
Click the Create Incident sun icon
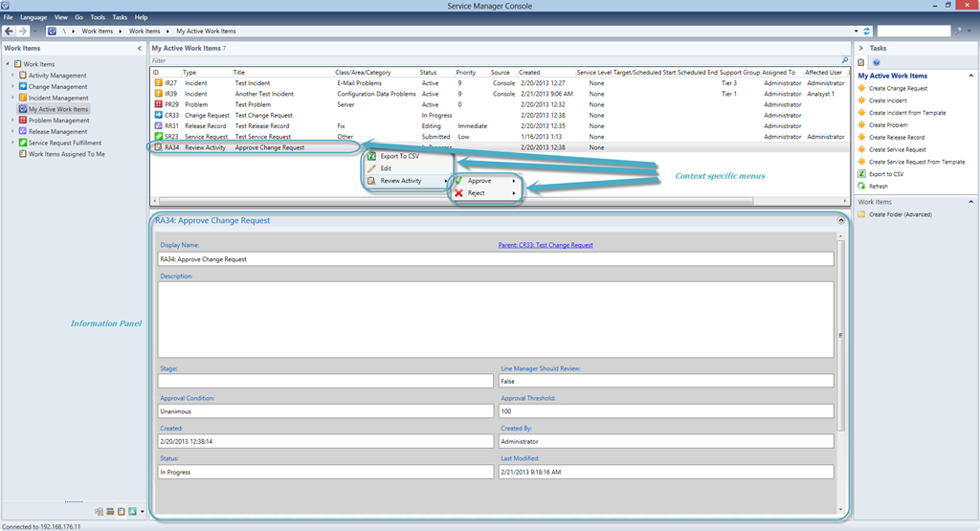point(861,100)
